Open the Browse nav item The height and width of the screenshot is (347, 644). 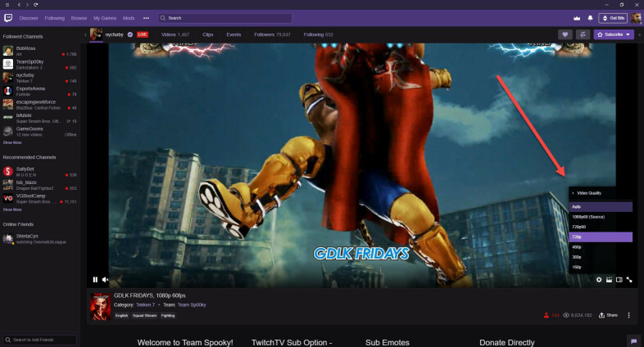coord(79,18)
